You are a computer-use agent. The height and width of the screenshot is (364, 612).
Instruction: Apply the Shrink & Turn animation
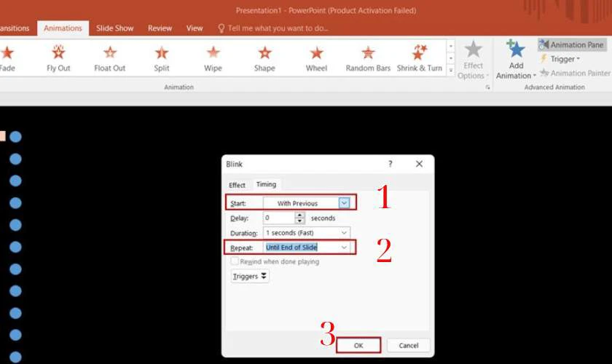coord(419,58)
